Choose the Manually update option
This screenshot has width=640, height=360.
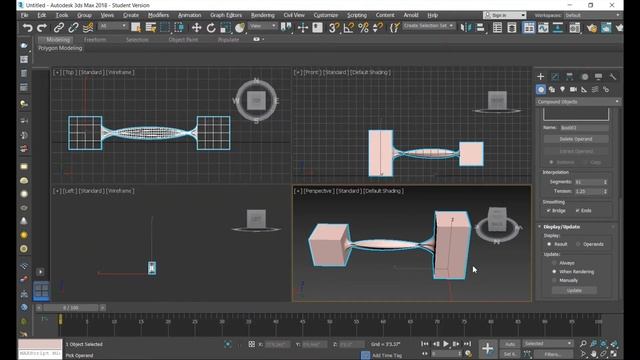tap(554, 280)
